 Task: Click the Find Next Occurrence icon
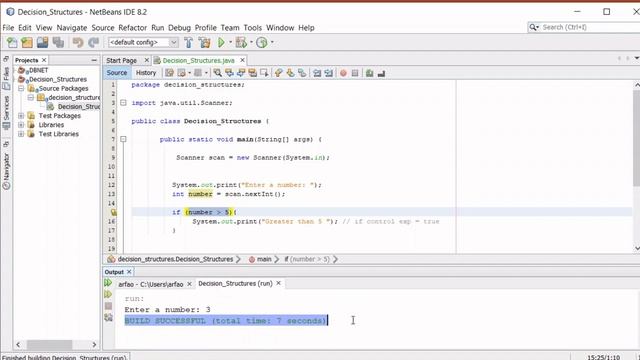click(x=241, y=73)
